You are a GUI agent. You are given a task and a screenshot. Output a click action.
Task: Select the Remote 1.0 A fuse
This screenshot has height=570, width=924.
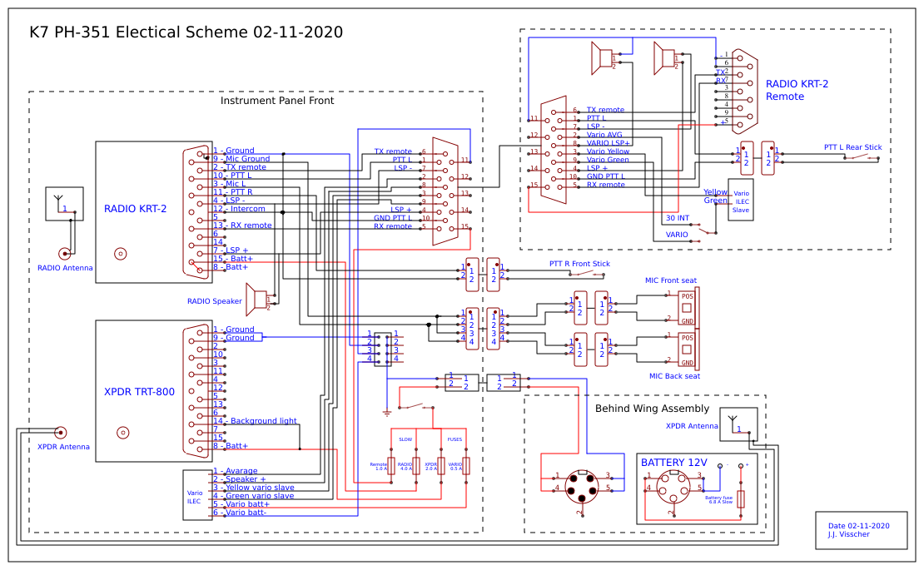[391, 466]
